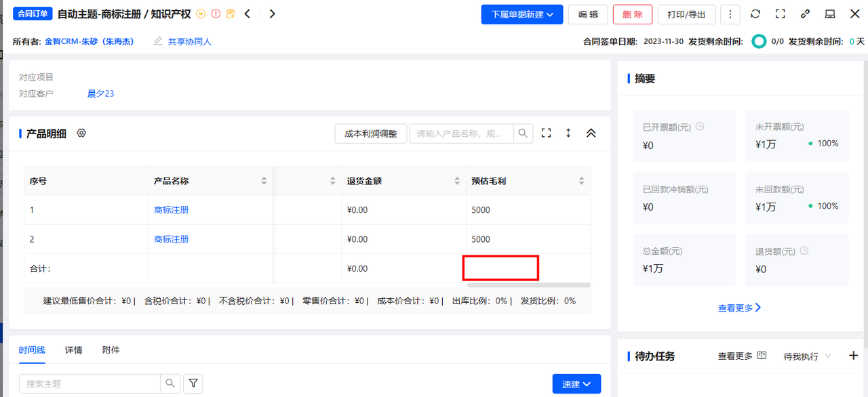Click 已回款冲销额 ¥0 card
Viewport: 868px width, 397px height.
(x=684, y=198)
